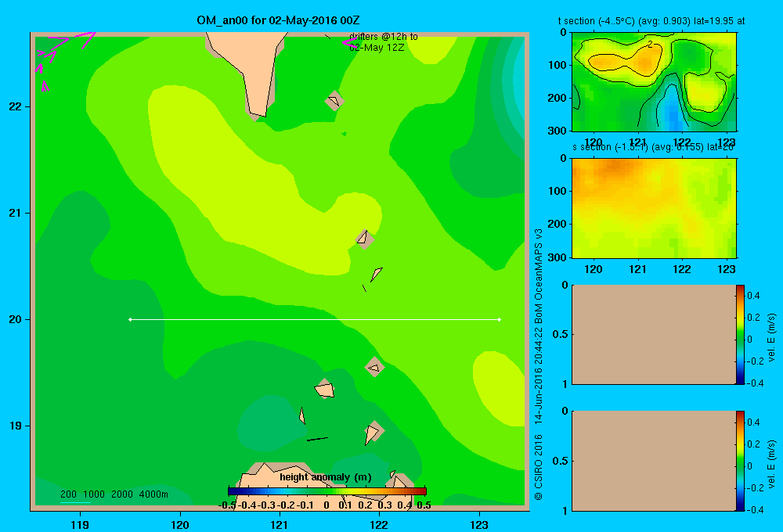Click the lower vel. E color bar

(740, 461)
